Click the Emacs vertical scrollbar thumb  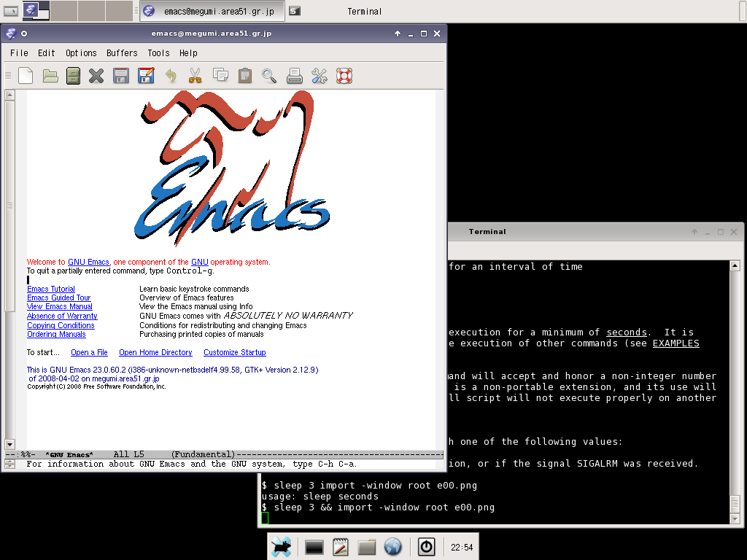pos(9,206)
